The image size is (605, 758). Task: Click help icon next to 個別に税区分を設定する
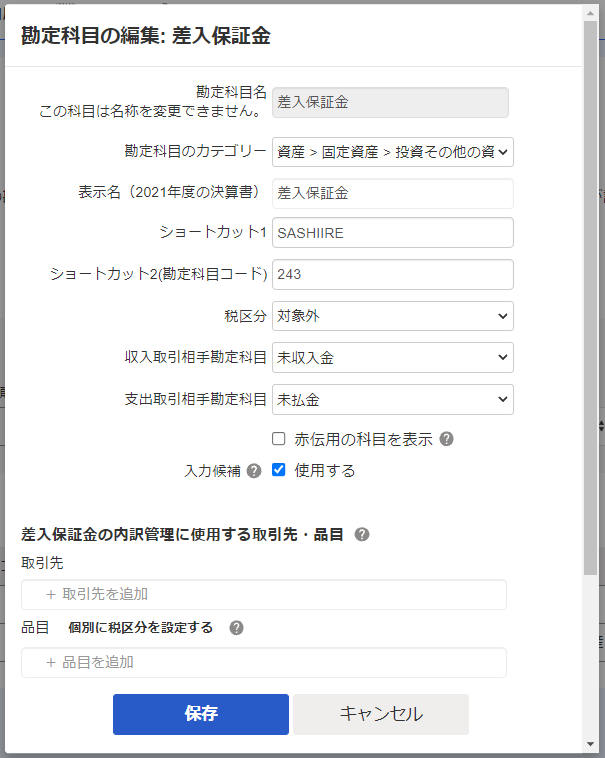pyautogui.click(x=236, y=628)
